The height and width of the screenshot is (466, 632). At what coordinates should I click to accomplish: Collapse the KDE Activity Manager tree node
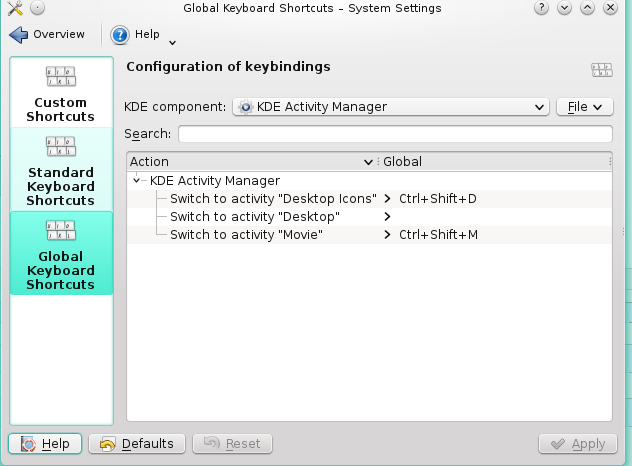137,181
